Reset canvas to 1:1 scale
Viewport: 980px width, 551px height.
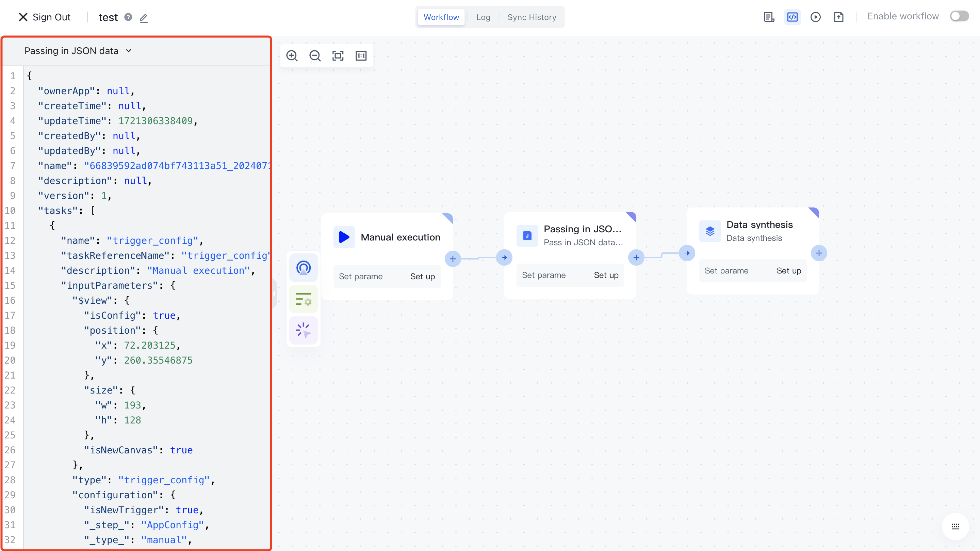[361, 56]
